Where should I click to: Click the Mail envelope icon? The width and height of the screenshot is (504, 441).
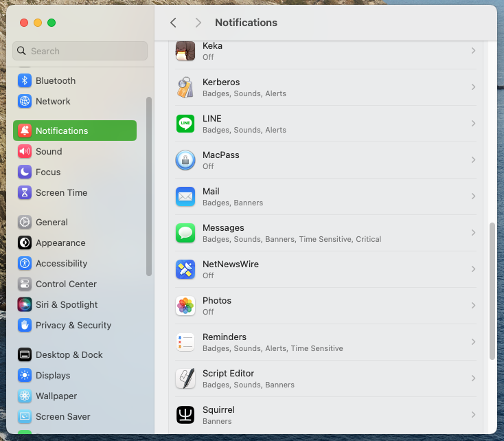coord(185,196)
